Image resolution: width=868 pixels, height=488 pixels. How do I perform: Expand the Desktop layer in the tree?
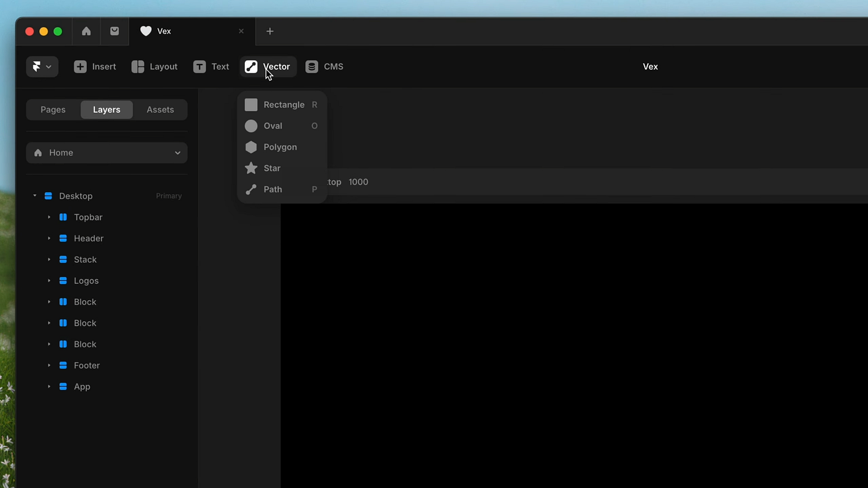click(x=35, y=195)
